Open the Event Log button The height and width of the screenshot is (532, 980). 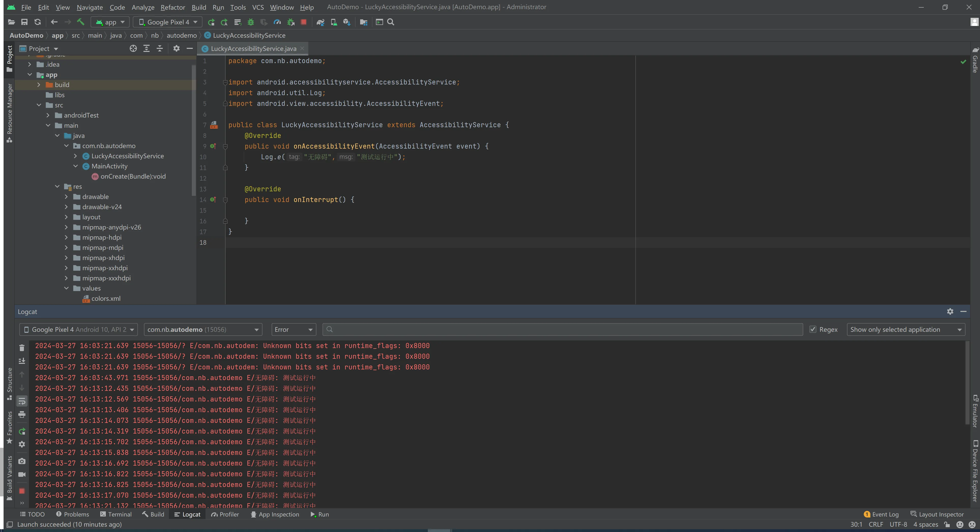(881, 514)
